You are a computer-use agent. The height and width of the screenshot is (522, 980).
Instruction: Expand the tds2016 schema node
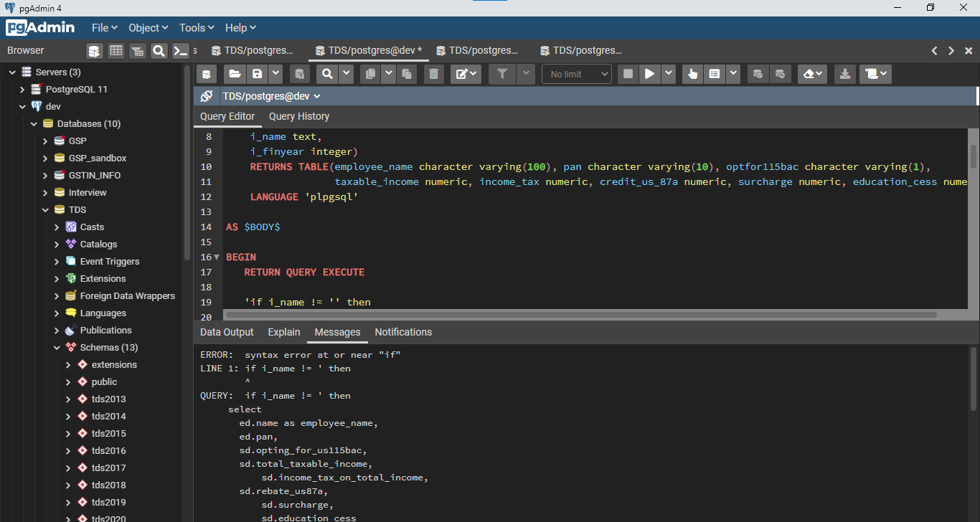(x=68, y=451)
